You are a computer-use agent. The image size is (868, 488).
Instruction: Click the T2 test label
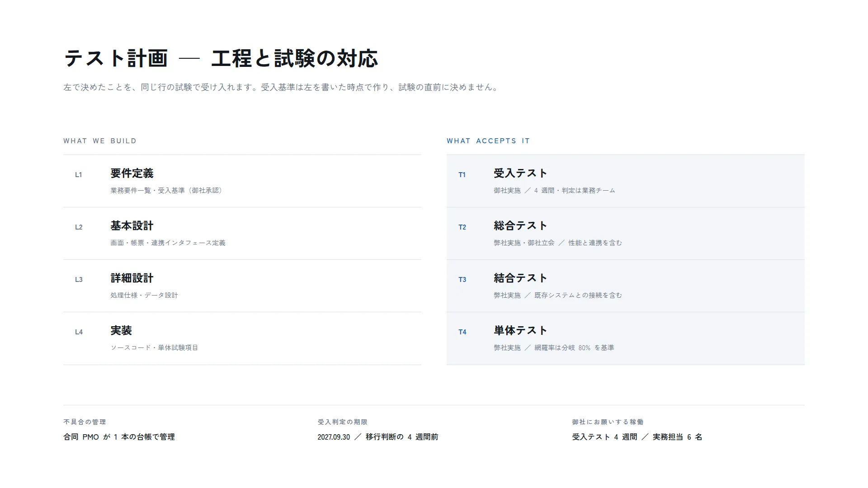click(x=462, y=227)
